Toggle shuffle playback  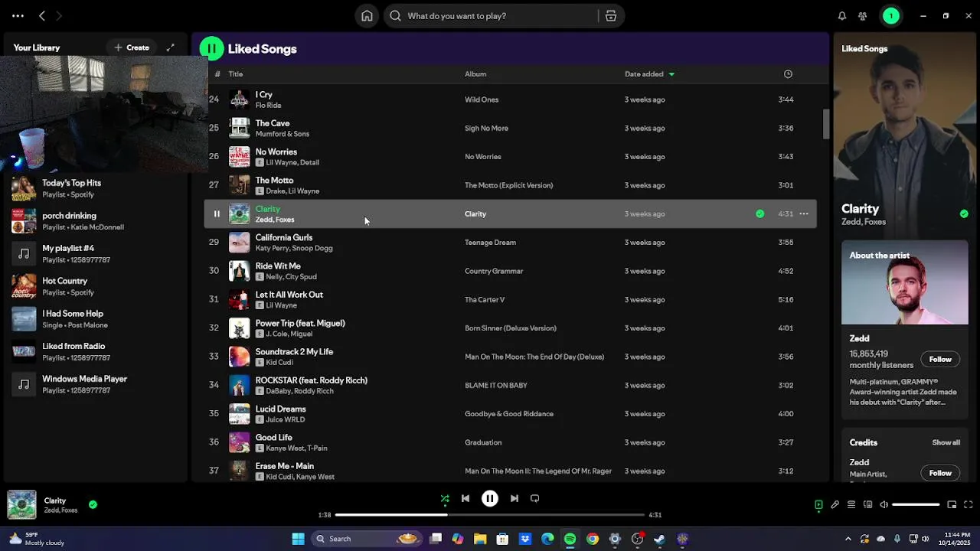pyautogui.click(x=445, y=499)
